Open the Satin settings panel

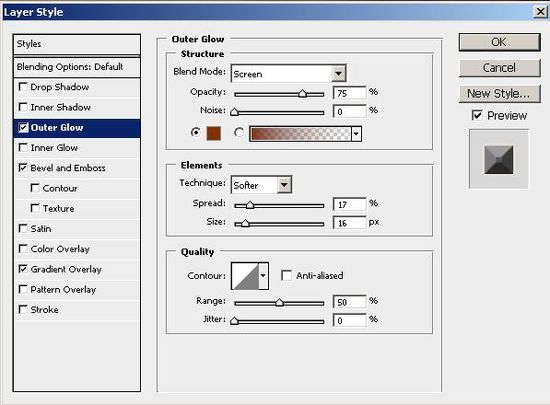[41, 229]
